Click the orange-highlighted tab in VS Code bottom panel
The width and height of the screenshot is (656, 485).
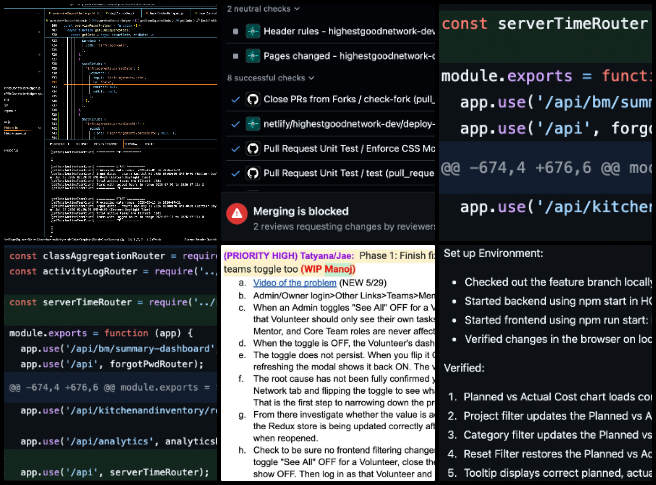[131, 144]
